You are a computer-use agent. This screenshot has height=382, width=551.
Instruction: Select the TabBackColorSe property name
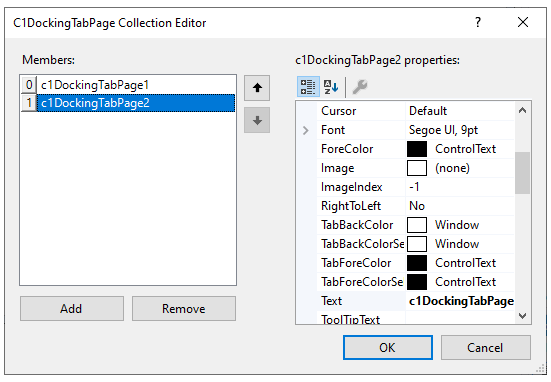click(362, 244)
